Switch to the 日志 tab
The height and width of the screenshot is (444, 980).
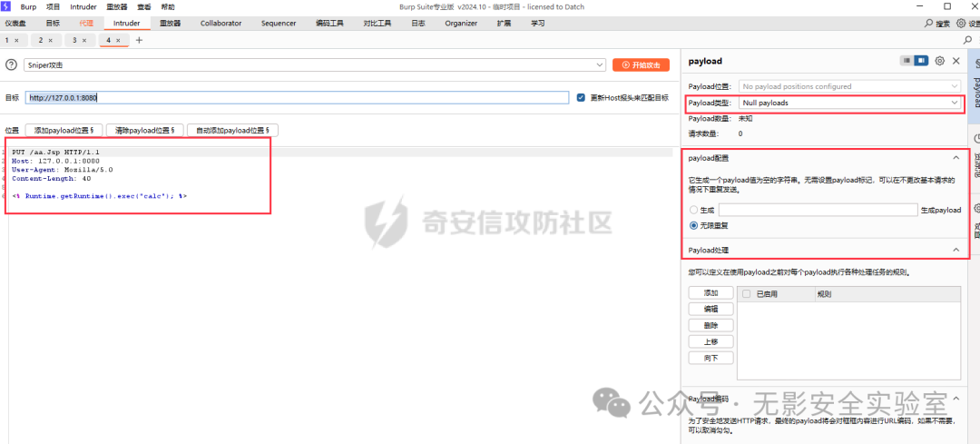point(418,23)
